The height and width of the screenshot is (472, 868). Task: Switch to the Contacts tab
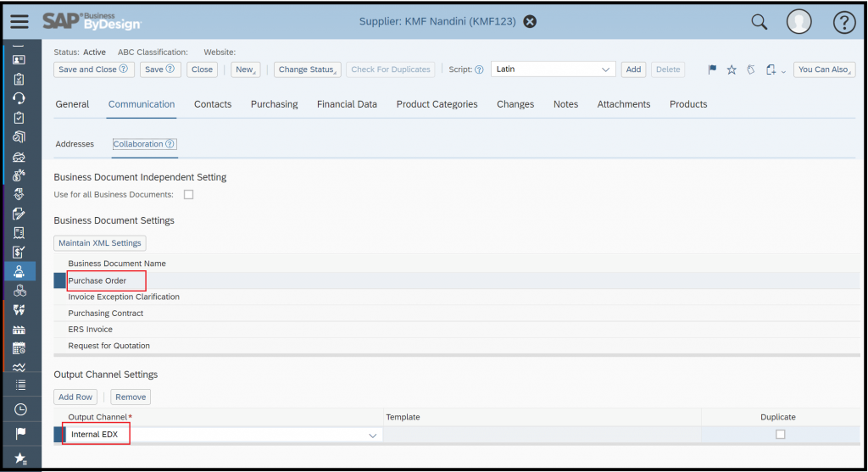point(213,104)
